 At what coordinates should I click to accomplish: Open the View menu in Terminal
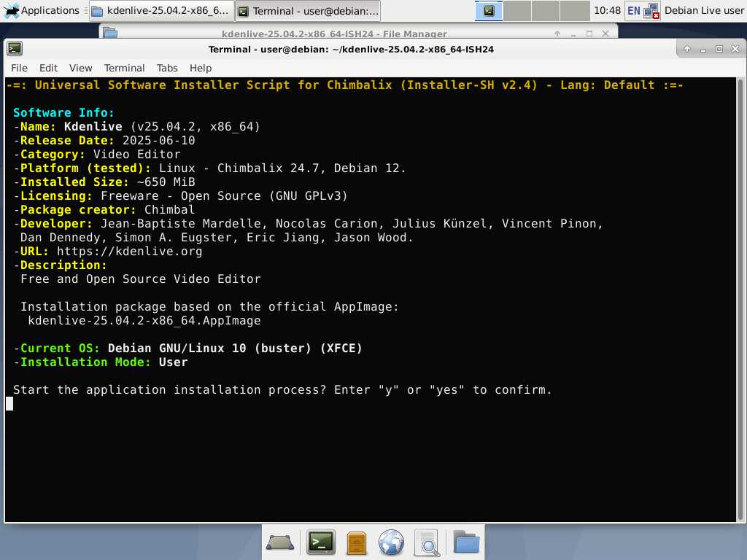80,68
